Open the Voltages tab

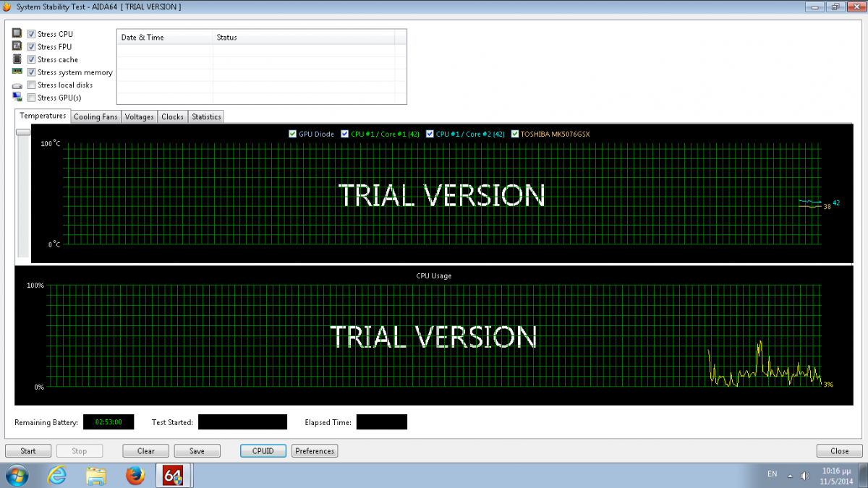[x=140, y=116]
